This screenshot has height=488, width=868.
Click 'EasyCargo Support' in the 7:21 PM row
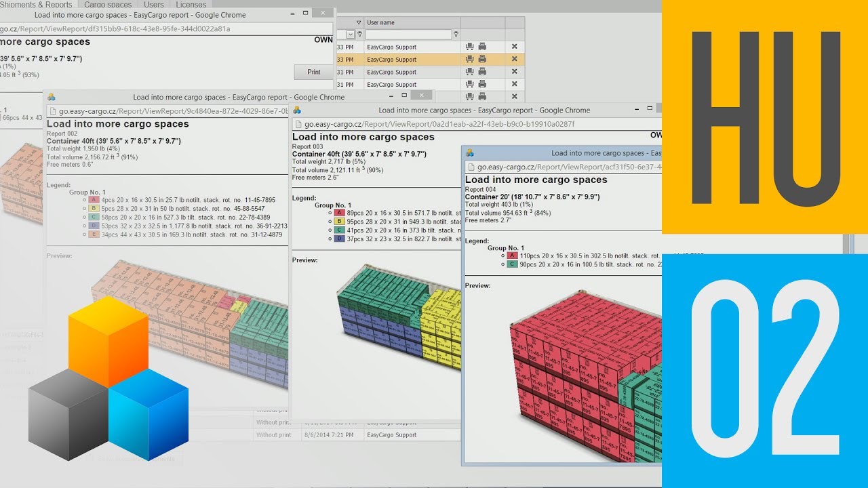point(392,435)
